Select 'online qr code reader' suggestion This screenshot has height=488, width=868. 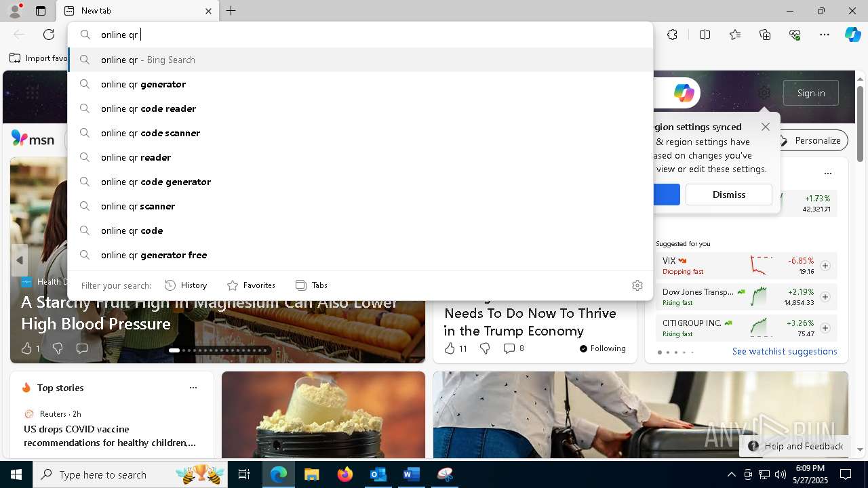(x=360, y=108)
